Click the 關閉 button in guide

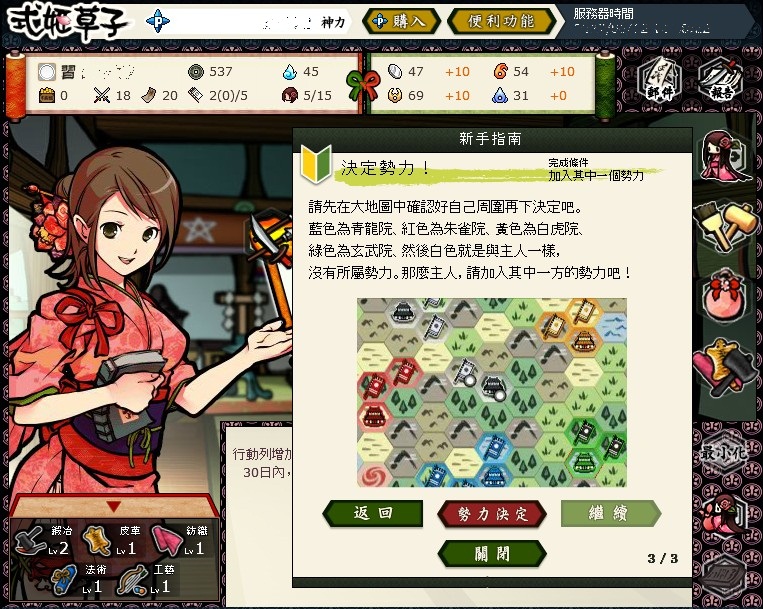[492, 554]
